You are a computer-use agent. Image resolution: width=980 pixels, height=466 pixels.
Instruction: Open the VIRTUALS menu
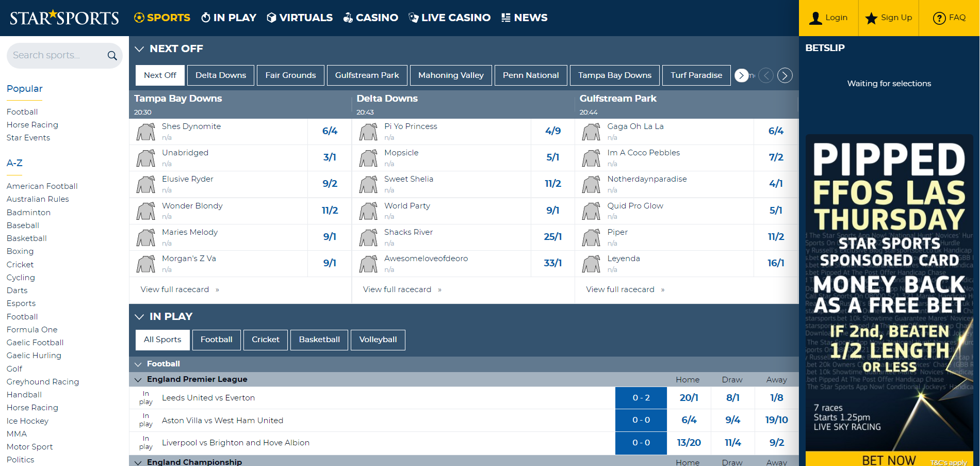300,18
